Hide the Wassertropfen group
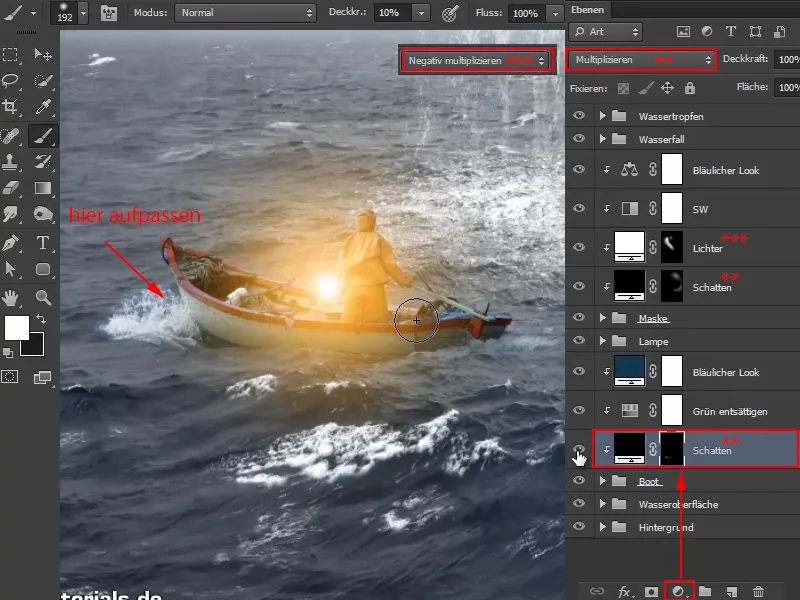 coord(579,115)
